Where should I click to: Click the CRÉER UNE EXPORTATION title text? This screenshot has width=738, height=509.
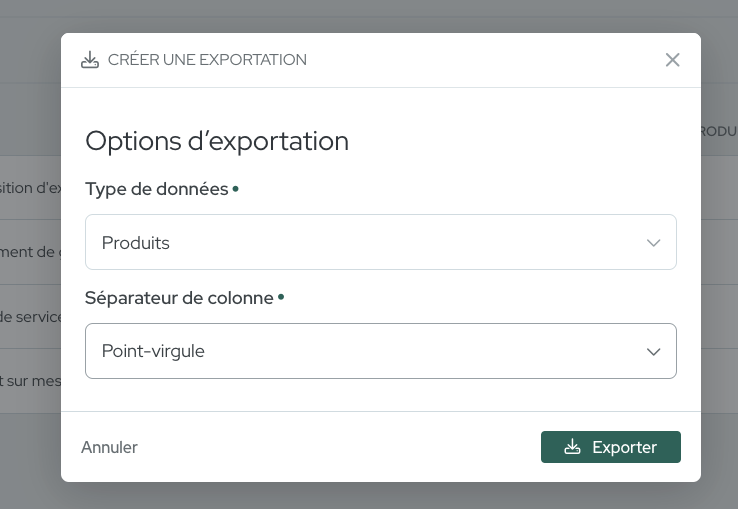pos(207,60)
